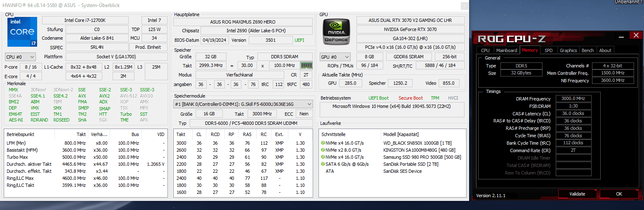Image resolution: width=644 pixels, height=210 pixels.
Task: Click the Microsoft Windows 10 Home field
Action: (x=392, y=110)
